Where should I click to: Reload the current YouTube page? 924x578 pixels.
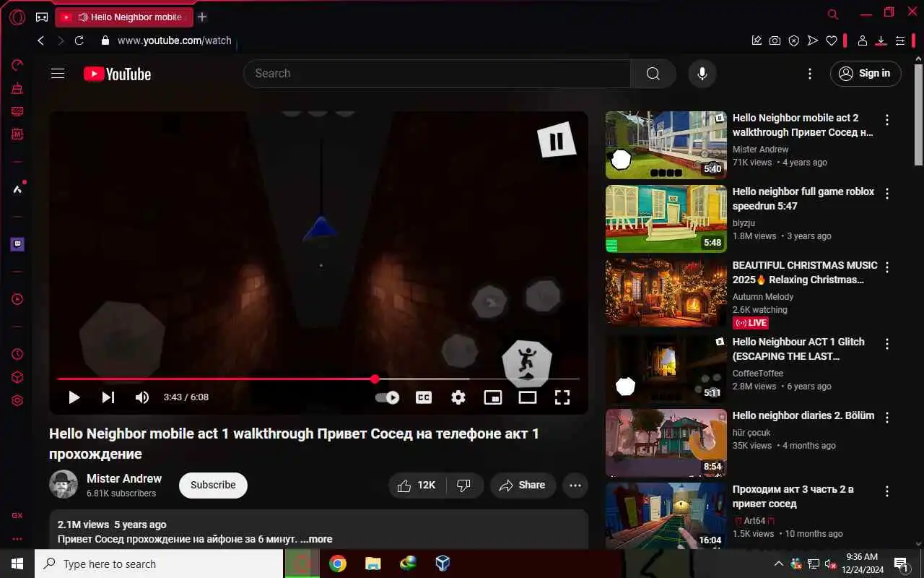(79, 40)
